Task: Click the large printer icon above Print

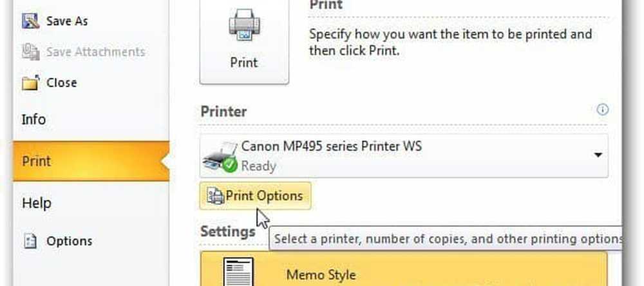Action: [244, 24]
